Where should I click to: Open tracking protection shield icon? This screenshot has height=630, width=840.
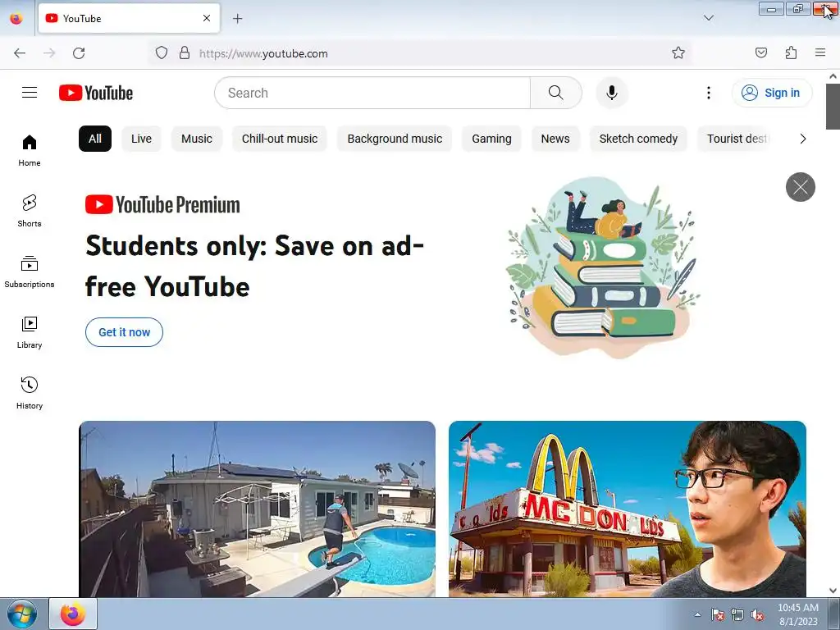(162, 53)
